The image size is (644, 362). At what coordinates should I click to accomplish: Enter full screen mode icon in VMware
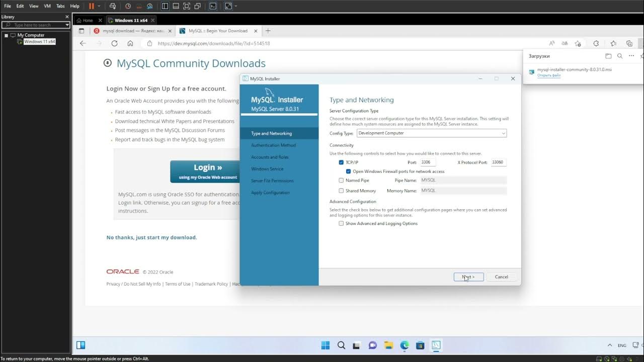(x=187, y=6)
